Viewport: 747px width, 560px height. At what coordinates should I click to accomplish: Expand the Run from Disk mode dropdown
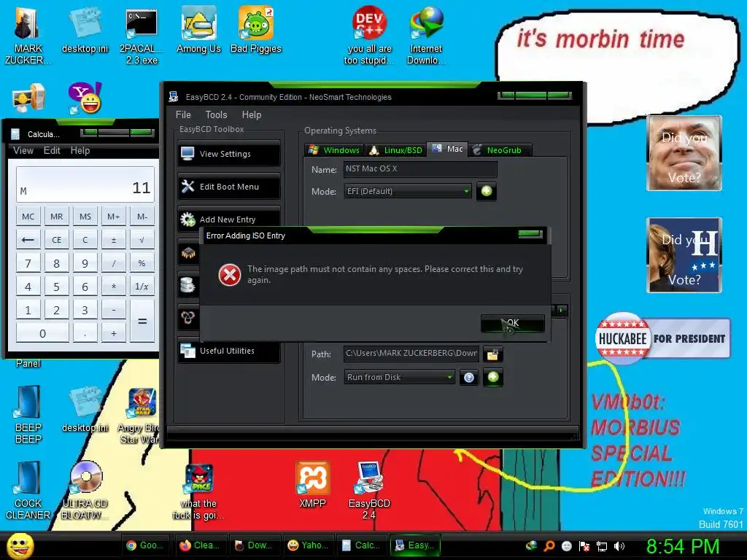click(x=399, y=377)
